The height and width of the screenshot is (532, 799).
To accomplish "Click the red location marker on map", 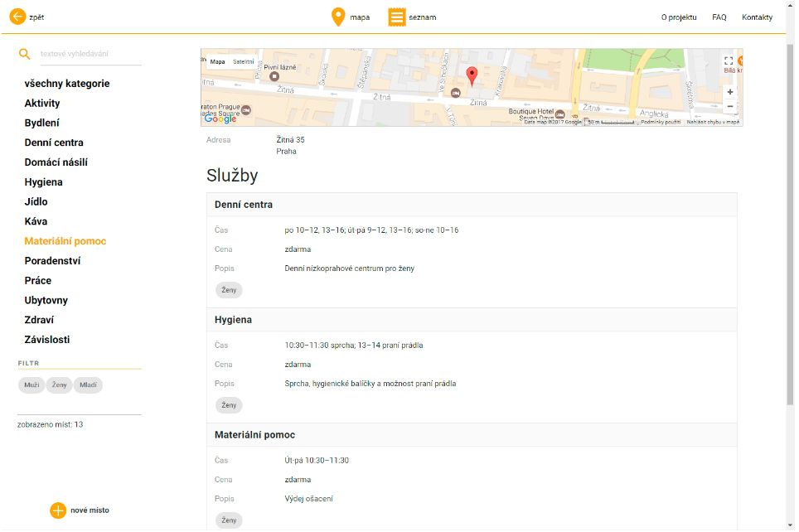I will click(x=472, y=76).
